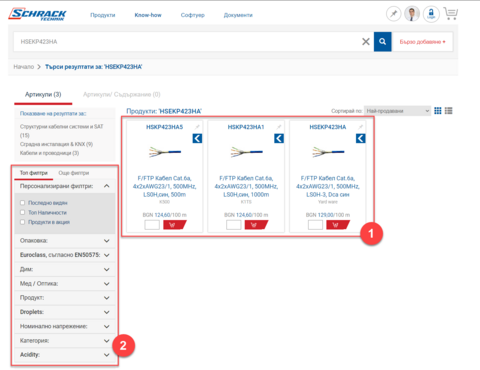Pin product HSEKP423HA
480x370 pixels.
coord(360,127)
